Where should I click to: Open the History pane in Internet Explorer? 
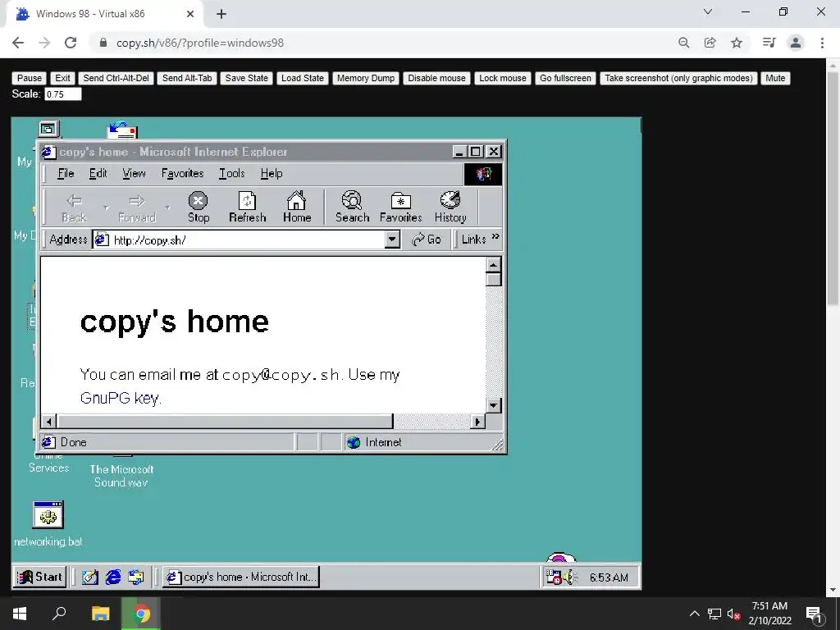coord(450,208)
